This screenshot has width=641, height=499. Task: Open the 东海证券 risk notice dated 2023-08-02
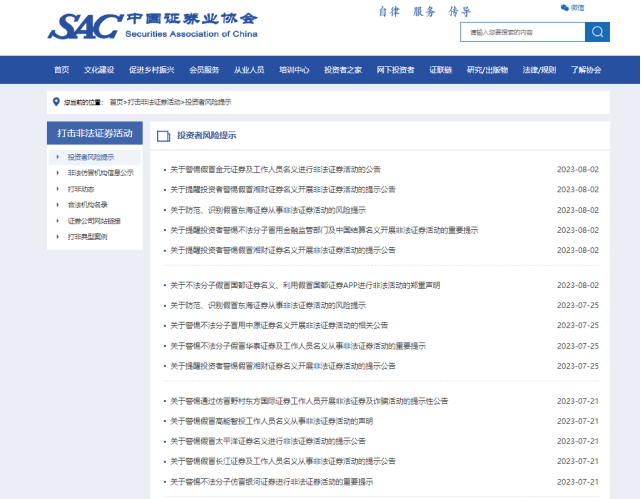tap(268, 210)
